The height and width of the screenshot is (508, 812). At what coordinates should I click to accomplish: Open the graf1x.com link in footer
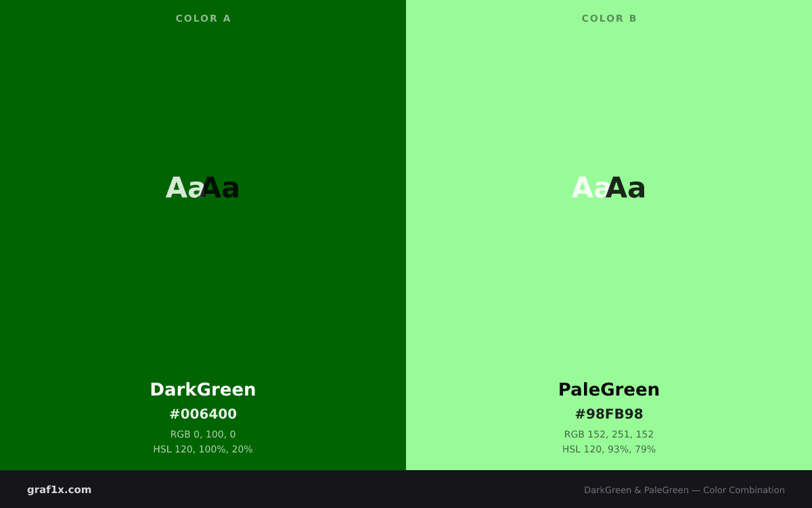(60, 490)
